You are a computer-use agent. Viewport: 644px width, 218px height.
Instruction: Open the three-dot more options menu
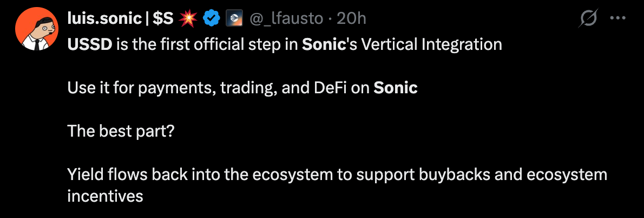pos(617,18)
